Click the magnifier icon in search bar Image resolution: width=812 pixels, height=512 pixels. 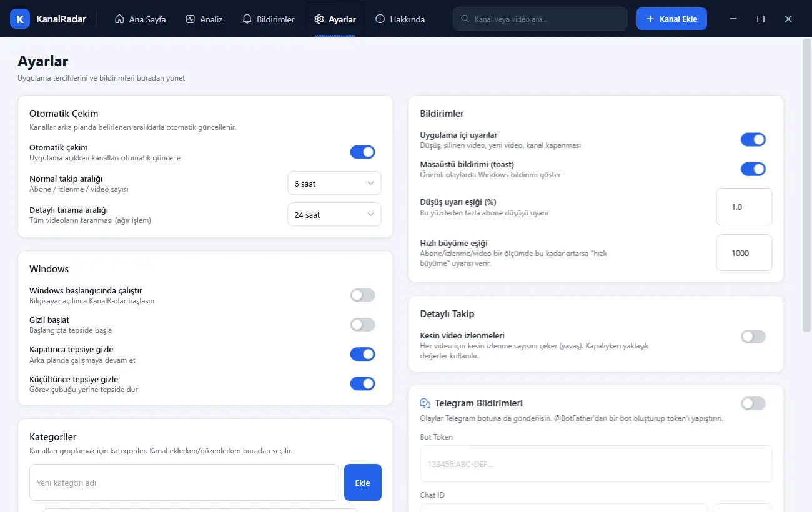[465, 19]
